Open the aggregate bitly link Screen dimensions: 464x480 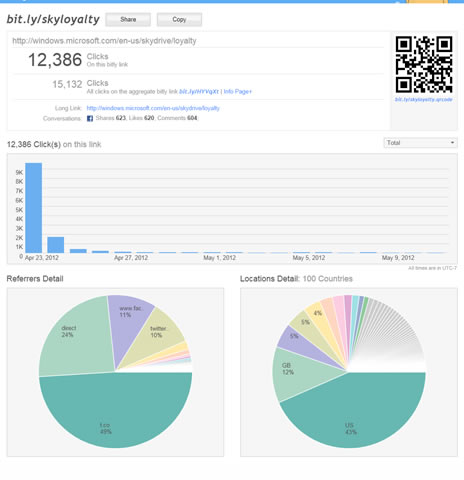199,91
